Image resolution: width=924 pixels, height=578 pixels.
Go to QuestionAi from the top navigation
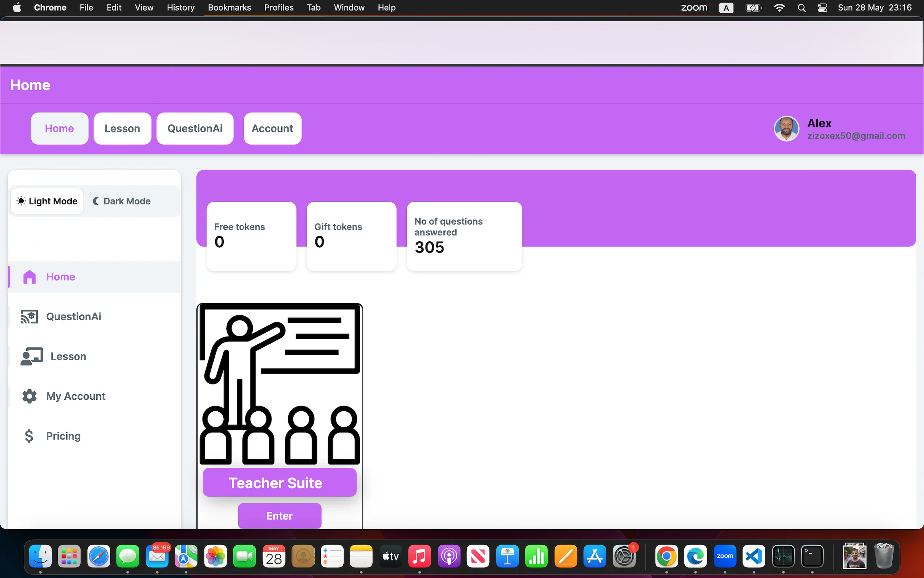tap(195, 128)
